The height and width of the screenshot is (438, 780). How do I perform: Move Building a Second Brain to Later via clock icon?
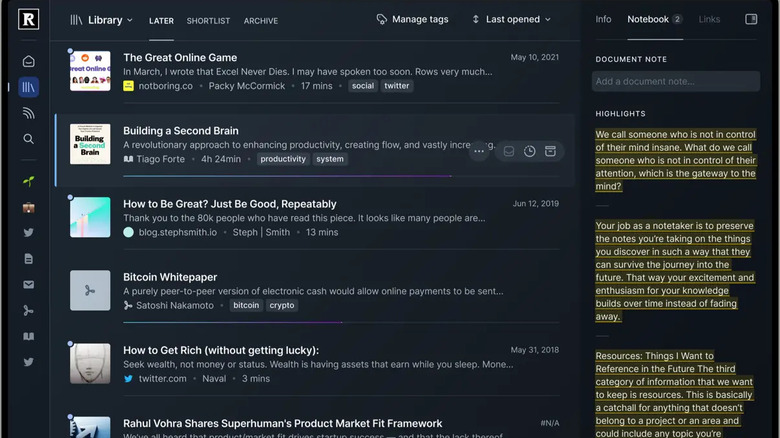(530, 151)
